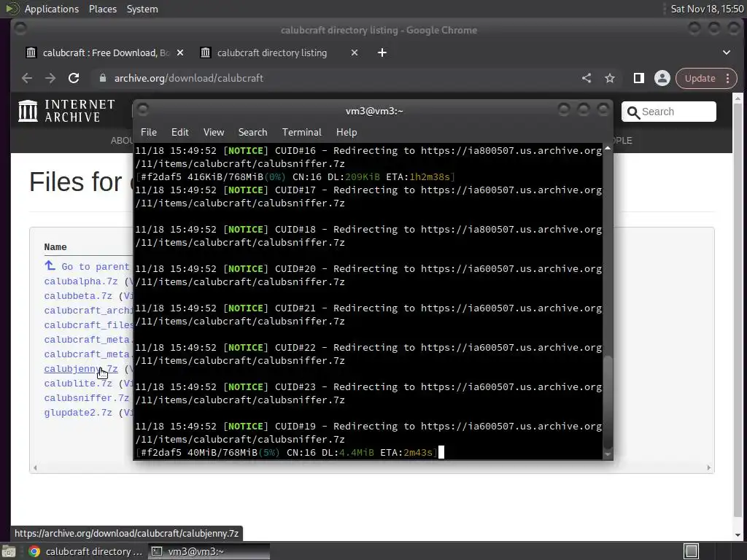Click the Chrome Update button
Image resolution: width=747 pixels, height=560 pixels.
700,78
